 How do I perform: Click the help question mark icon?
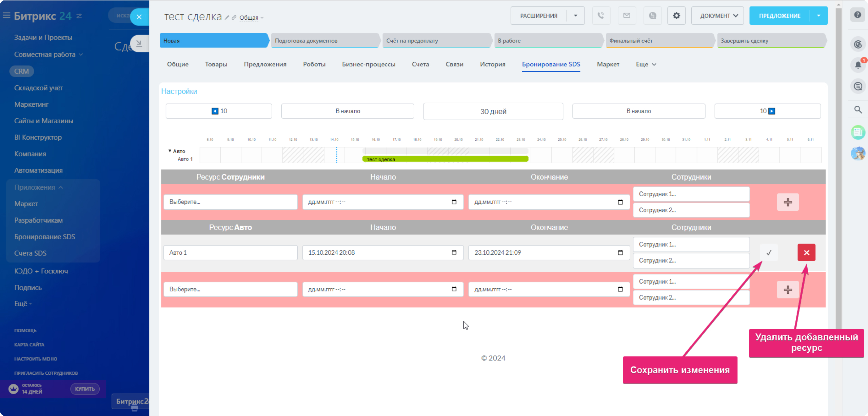coord(857,15)
